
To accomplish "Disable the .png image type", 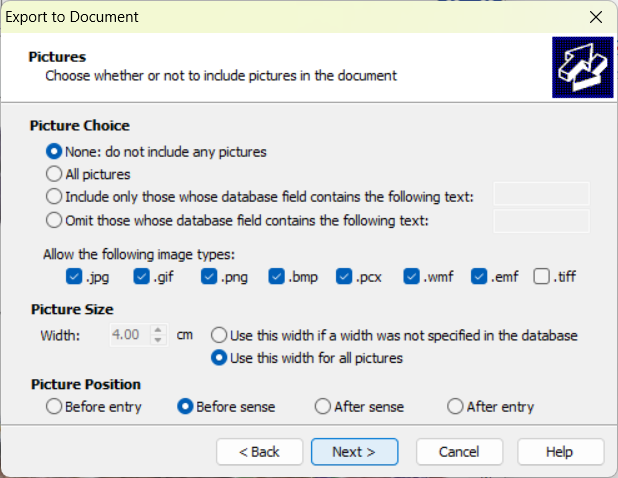I will coord(209,277).
